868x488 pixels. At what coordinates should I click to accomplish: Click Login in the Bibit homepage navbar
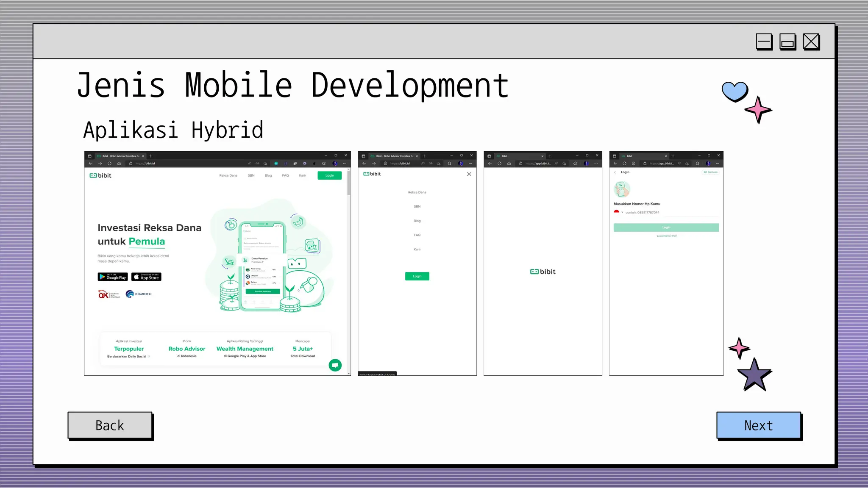click(330, 175)
